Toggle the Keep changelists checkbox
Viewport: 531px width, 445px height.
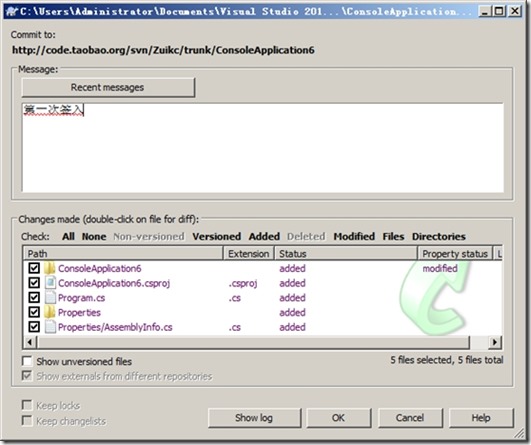pos(27,421)
